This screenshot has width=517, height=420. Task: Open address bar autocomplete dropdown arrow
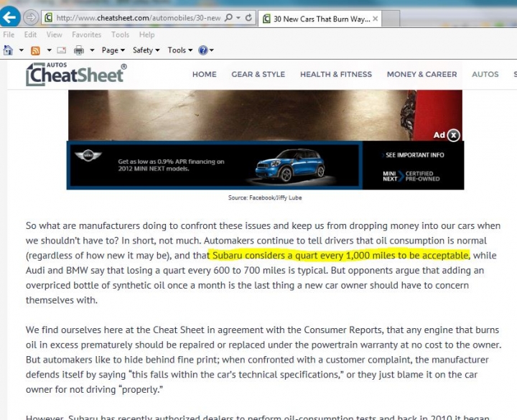pos(238,17)
